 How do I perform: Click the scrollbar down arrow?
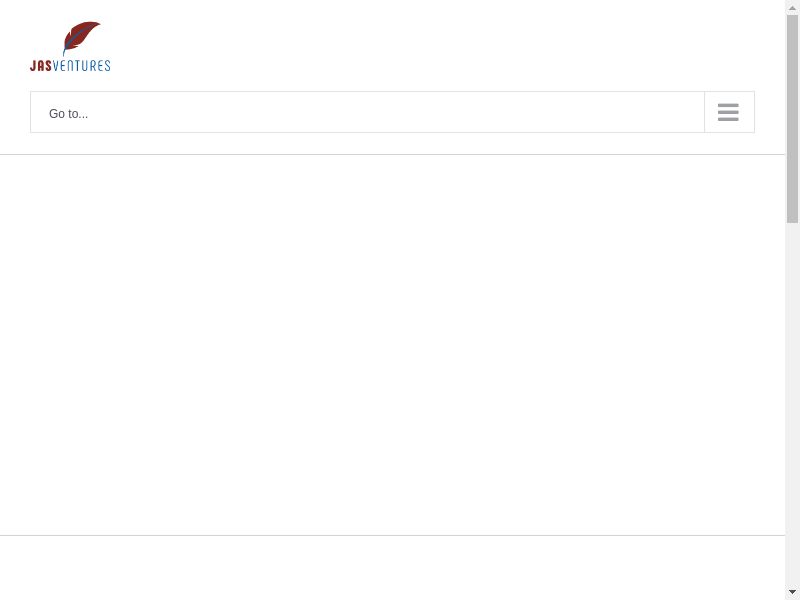(792, 592)
